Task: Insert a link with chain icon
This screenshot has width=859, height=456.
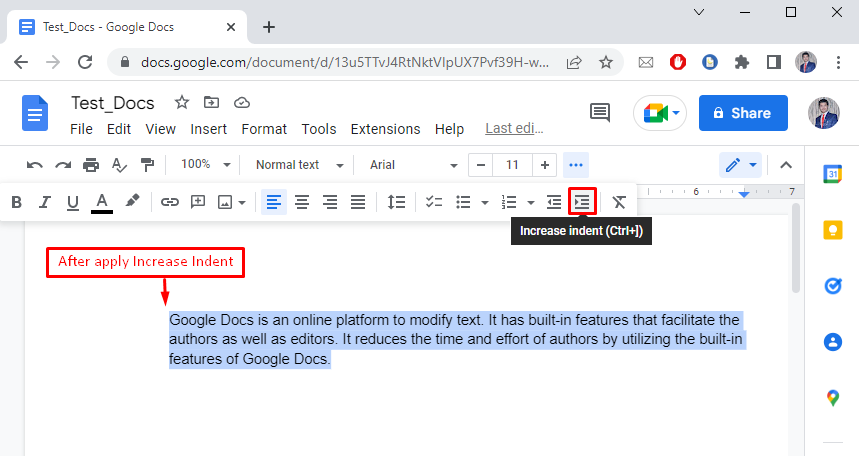Action: click(x=170, y=202)
